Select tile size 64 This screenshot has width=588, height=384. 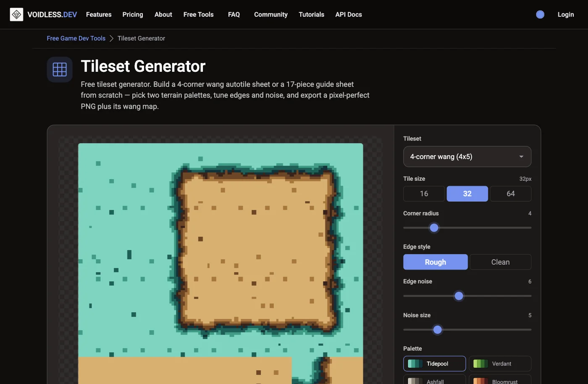[510, 193]
